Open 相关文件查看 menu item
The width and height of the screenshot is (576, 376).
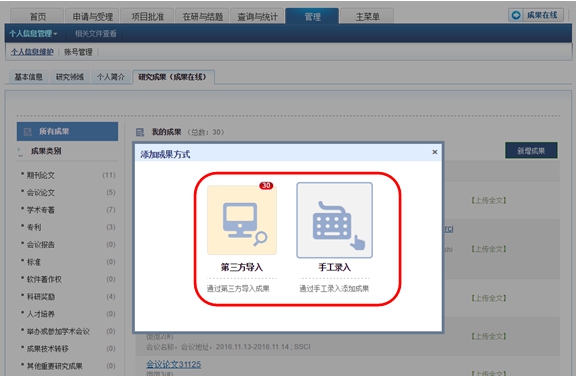[x=96, y=34]
